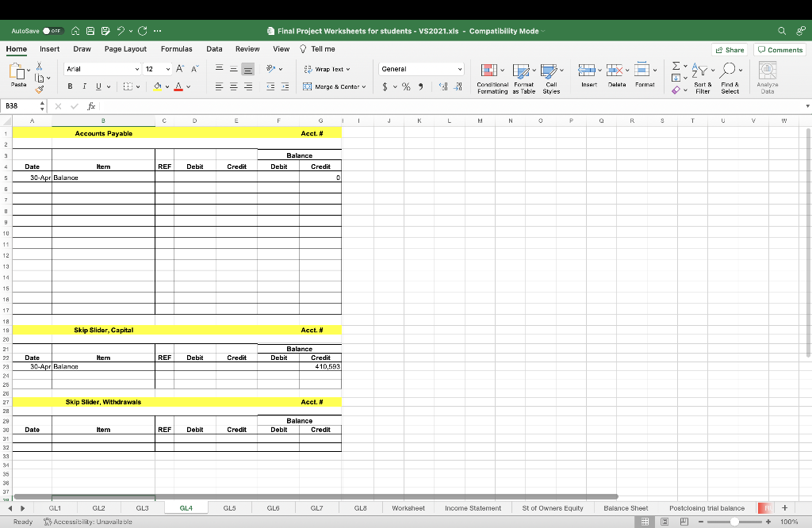Click Tell me search
This screenshot has height=528, width=812.
[317, 49]
